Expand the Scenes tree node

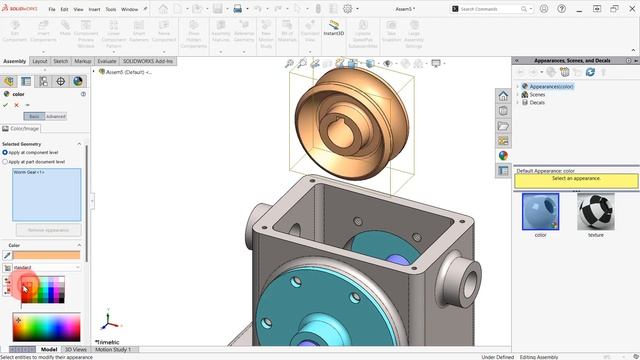coord(518,94)
